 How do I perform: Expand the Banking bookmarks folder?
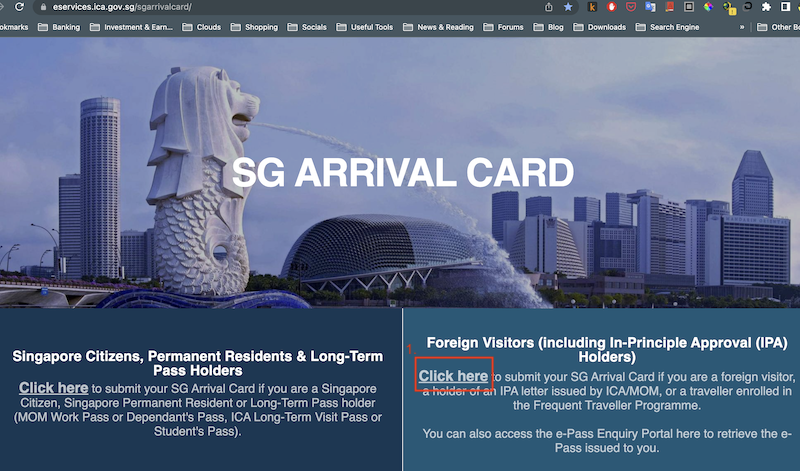tap(58, 27)
